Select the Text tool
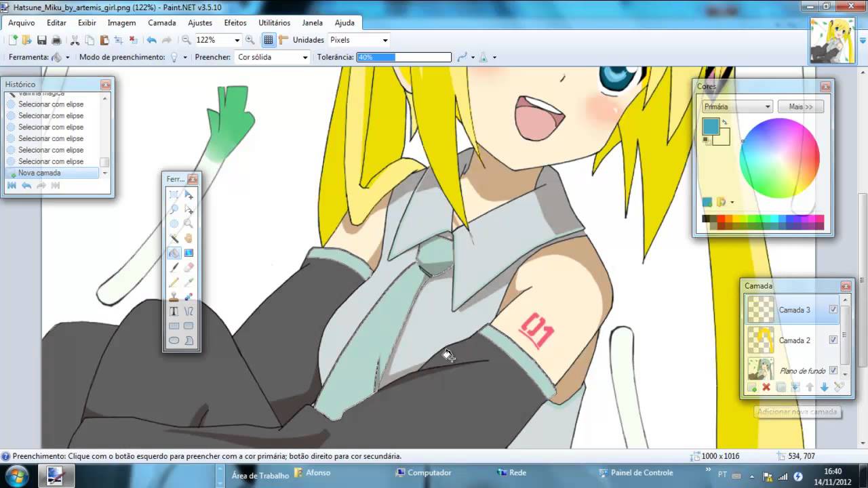This screenshot has height=488, width=868. (174, 311)
